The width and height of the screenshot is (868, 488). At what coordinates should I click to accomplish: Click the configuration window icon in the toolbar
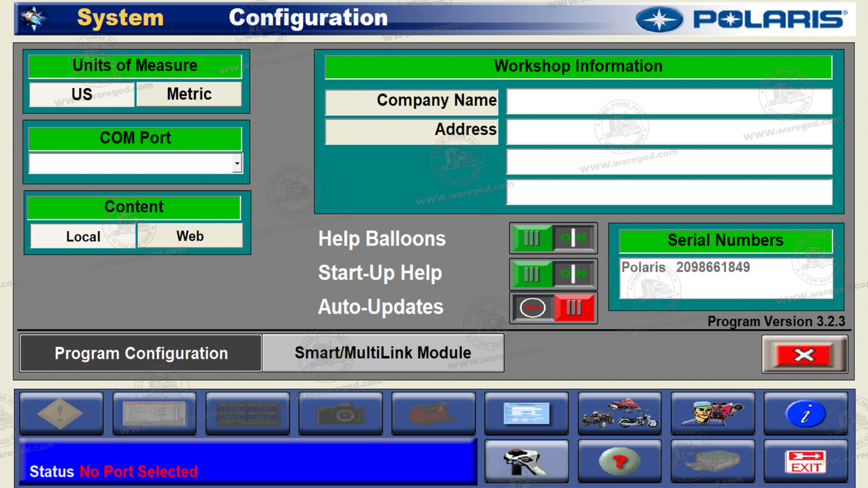[527, 413]
